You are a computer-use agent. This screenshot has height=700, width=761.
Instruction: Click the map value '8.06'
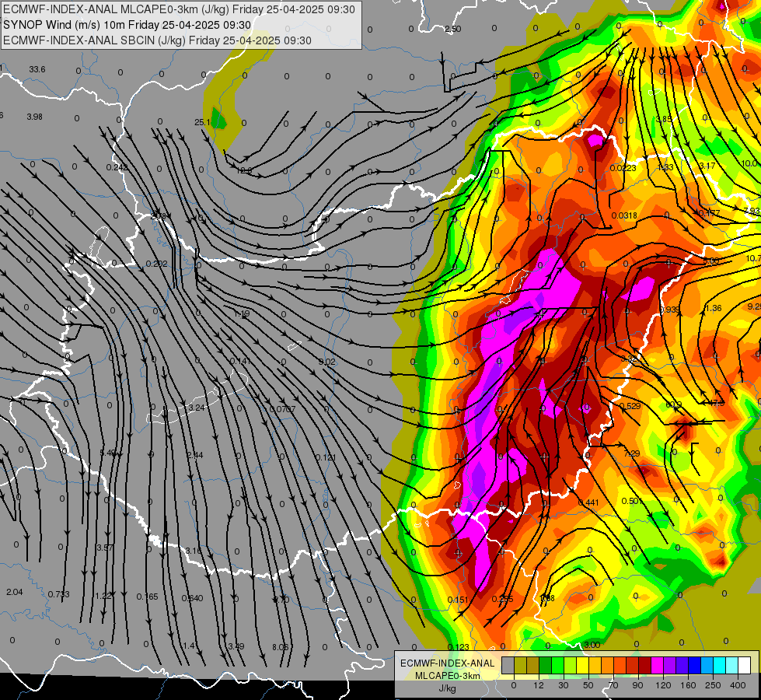pos(280,647)
